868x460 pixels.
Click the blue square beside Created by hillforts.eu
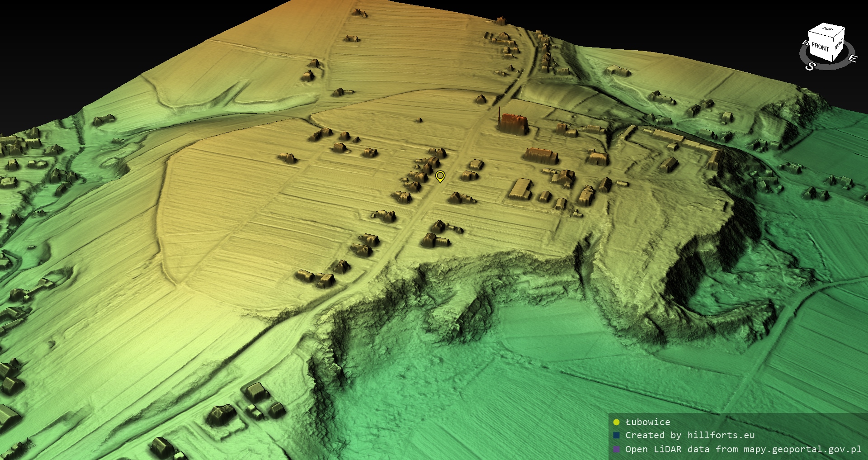point(616,435)
